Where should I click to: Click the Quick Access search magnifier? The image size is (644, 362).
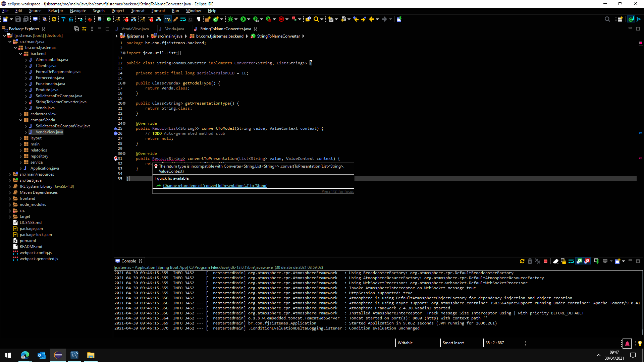(607, 19)
